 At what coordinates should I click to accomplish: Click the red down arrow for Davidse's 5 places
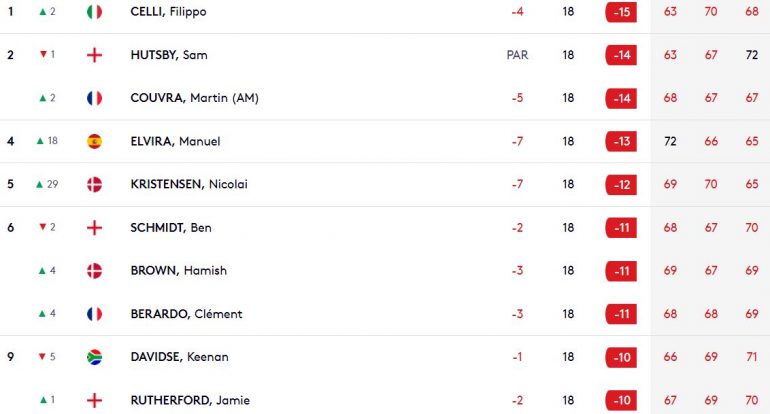click(x=42, y=357)
